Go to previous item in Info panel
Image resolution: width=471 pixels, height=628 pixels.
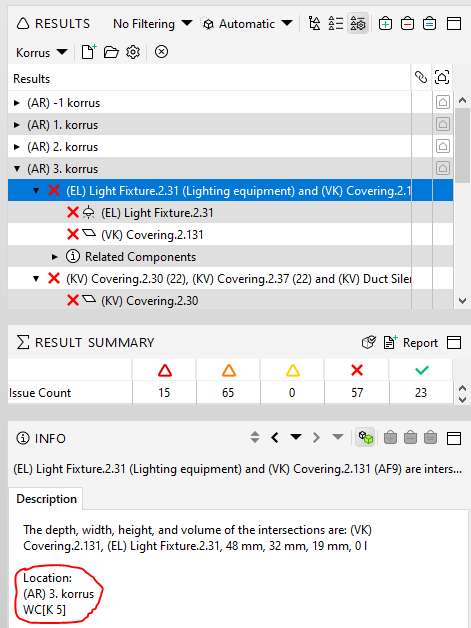(275, 438)
